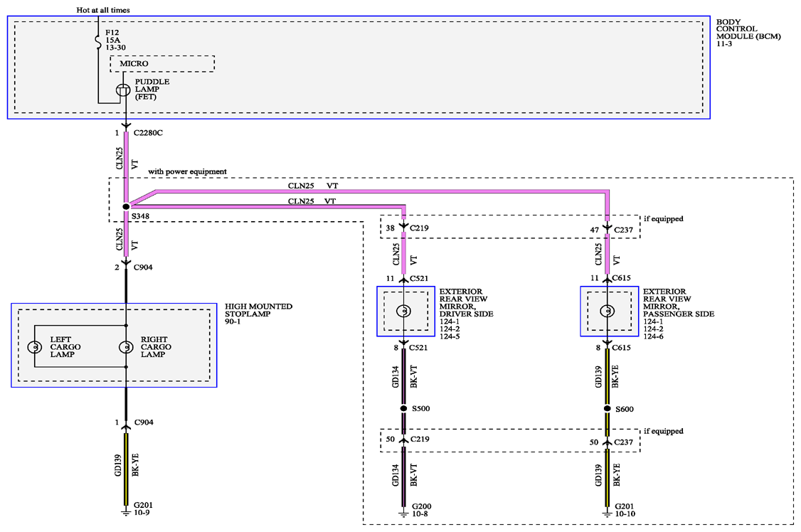Select C219 connector label at pin 38
The width and height of the screenshot is (801, 532).
tap(419, 228)
